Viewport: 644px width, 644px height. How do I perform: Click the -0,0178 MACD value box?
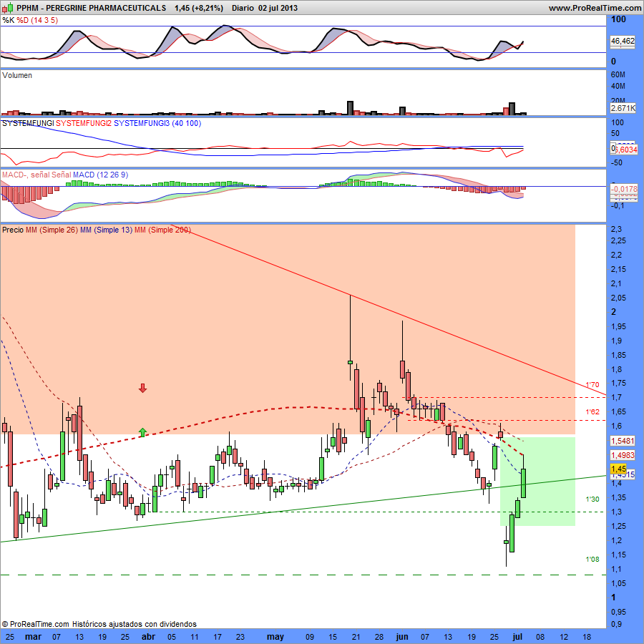[624, 189]
